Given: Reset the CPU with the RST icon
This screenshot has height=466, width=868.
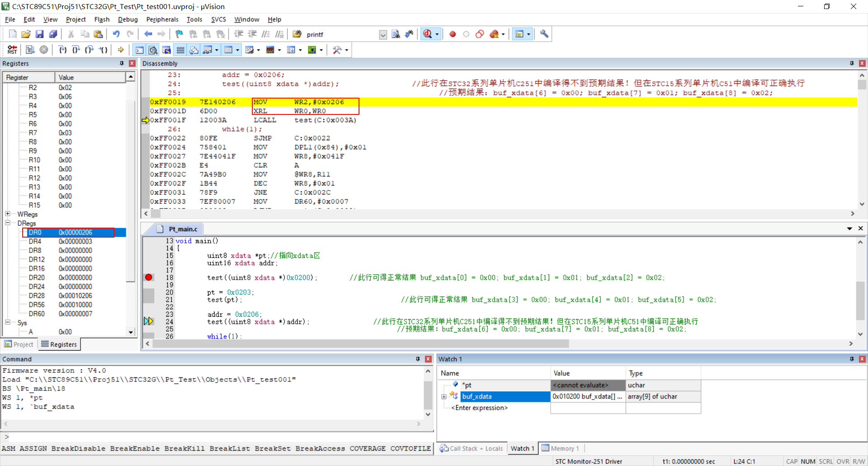Looking at the screenshot, I should (13, 50).
